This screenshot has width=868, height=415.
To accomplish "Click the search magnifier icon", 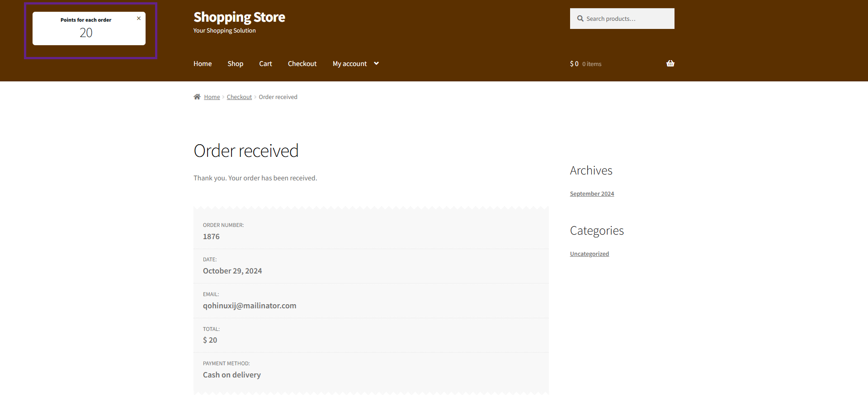I will pyautogui.click(x=580, y=19).
